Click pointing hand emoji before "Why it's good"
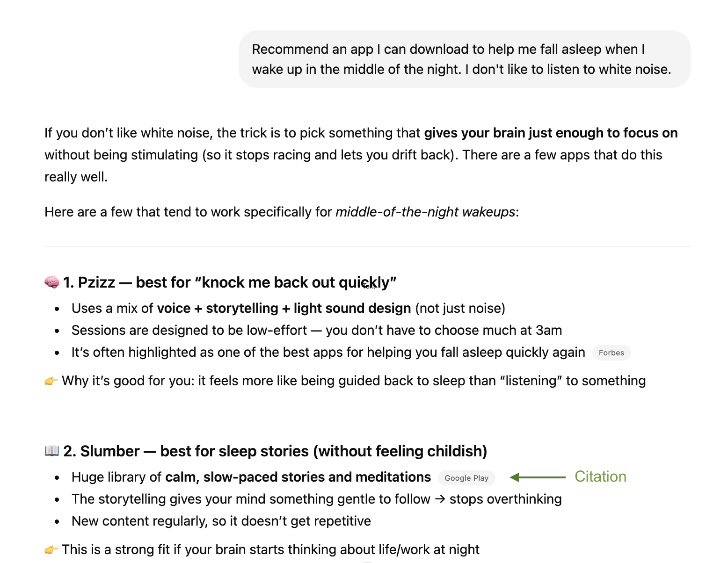 [51, 381]
